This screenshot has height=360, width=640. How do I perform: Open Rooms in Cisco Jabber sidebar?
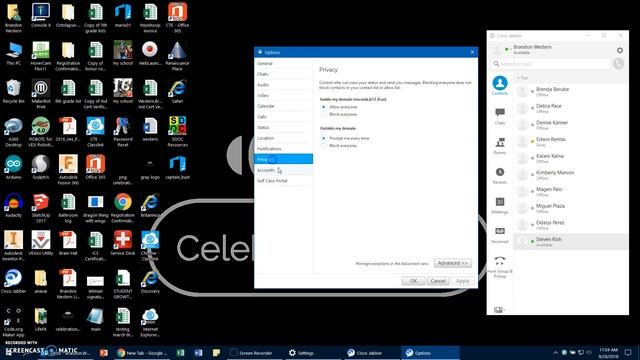500,146
